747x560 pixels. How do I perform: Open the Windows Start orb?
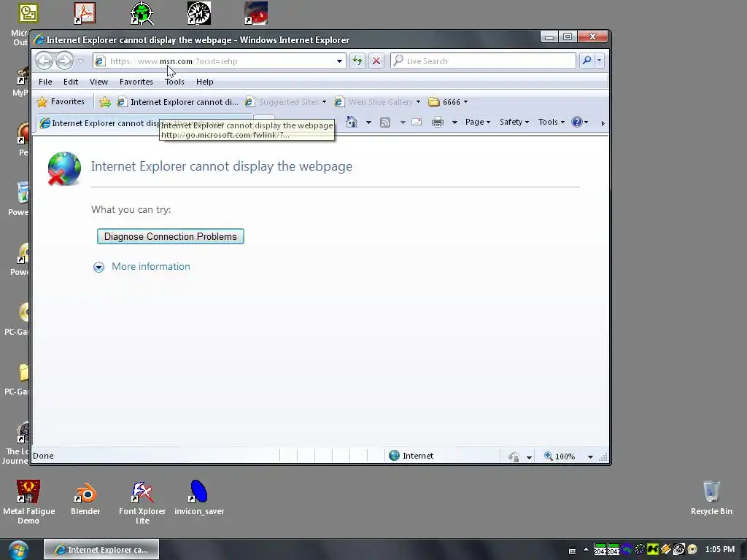(18, 550)
